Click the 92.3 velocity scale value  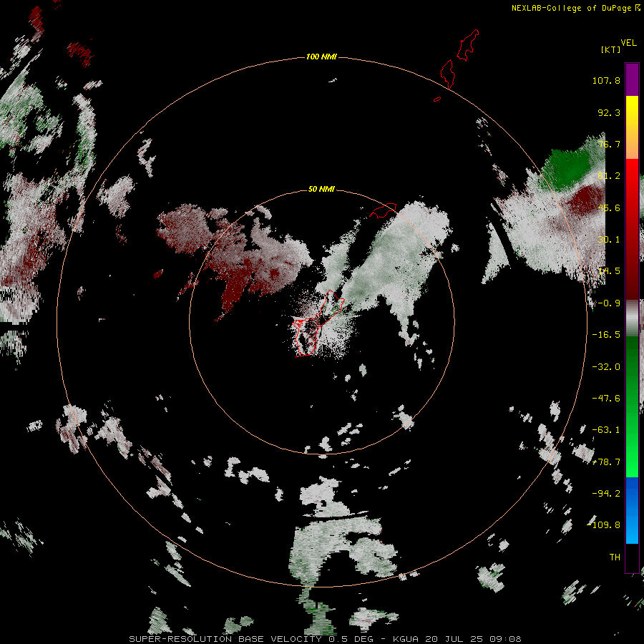point(609,112)
